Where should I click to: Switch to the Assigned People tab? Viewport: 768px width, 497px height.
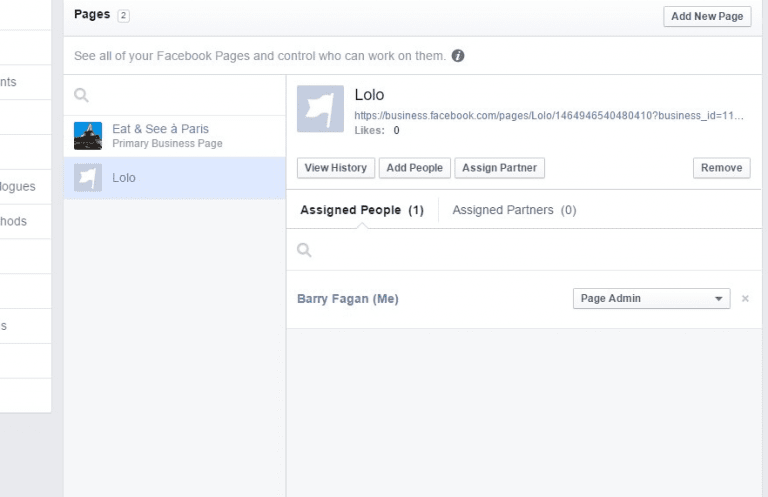click(362, 210)
